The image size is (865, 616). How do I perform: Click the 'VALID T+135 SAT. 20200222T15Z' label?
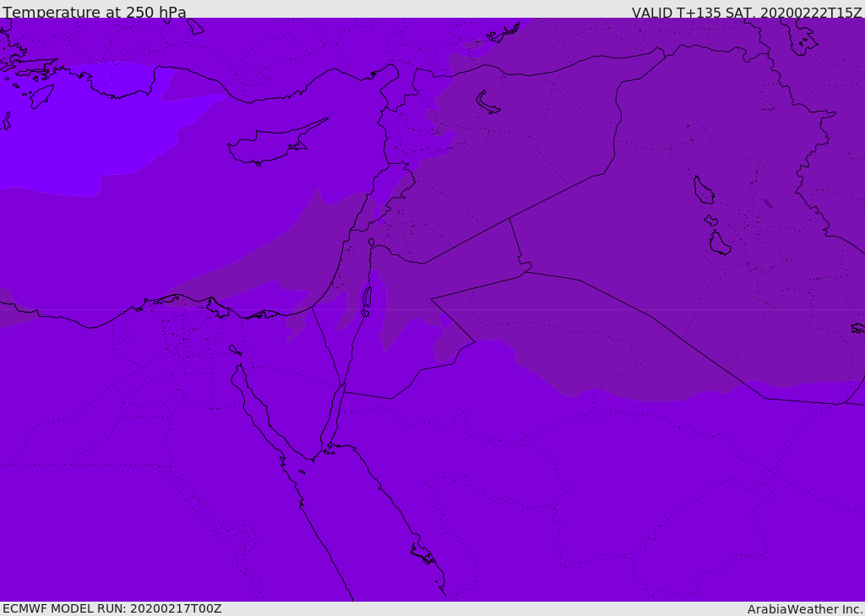pos(747,12)
